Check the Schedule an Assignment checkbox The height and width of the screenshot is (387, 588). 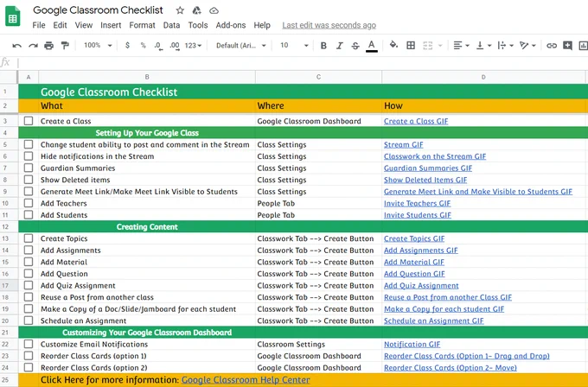pos(29,320)
